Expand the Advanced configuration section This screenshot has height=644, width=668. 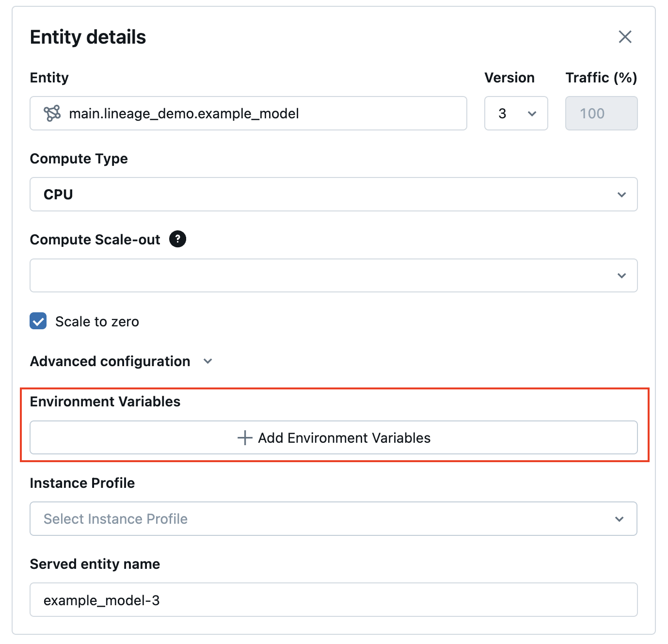111,361
